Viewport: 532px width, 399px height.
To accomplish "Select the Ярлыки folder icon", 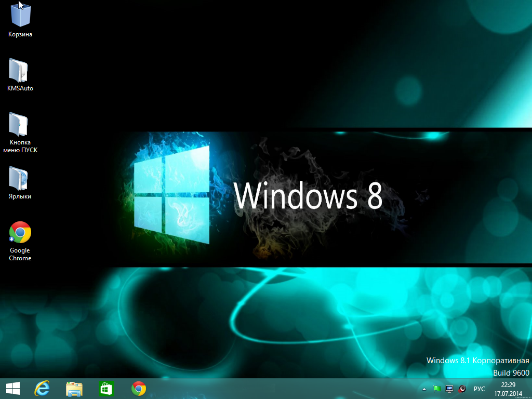I will pos(19,178).
